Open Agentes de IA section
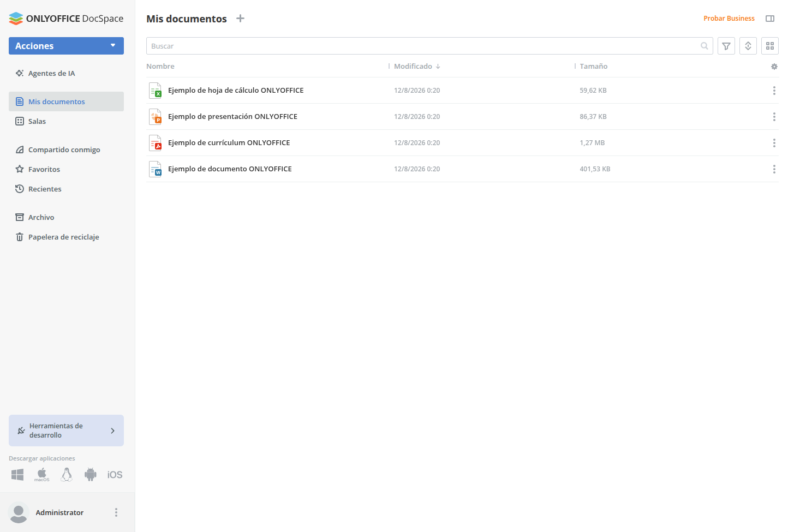Image resolution: width=788 pixels, height=532 pixels. click(x=66, y=73)
